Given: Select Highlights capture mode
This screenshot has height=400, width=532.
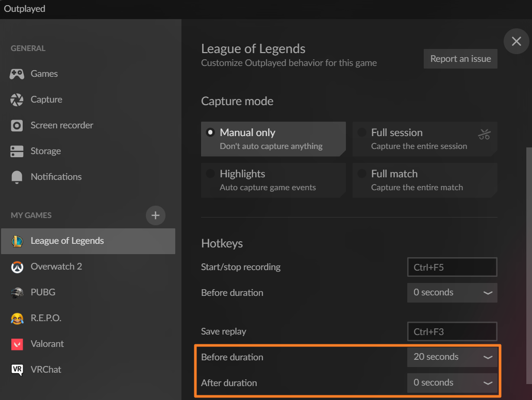Looking at the screenshot, I should pyautogui.click(x=273, y=180).
